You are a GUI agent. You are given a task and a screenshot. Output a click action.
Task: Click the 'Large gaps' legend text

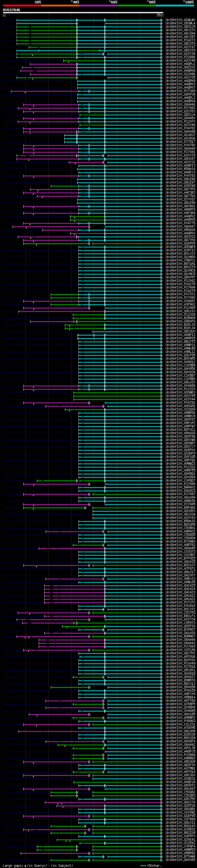[13, 865]
